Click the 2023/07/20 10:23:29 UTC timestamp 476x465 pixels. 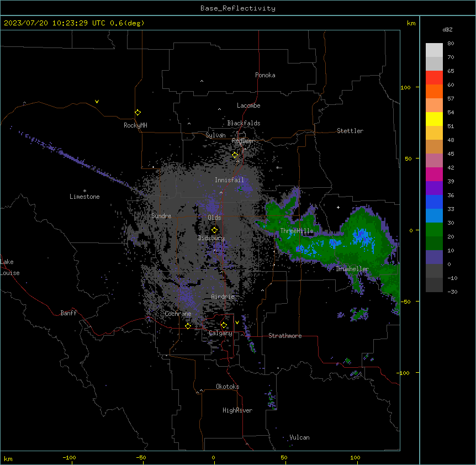click(74, 23)
